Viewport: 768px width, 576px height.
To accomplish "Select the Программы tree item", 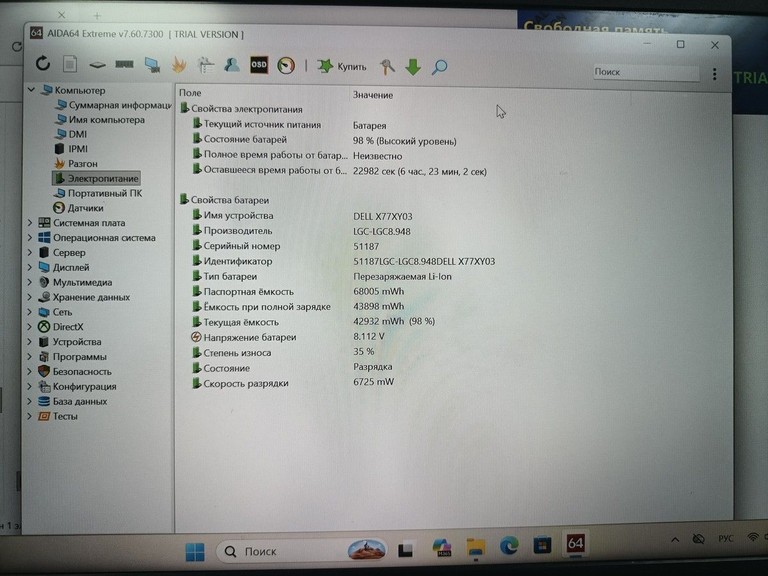I will pos(72,357).
